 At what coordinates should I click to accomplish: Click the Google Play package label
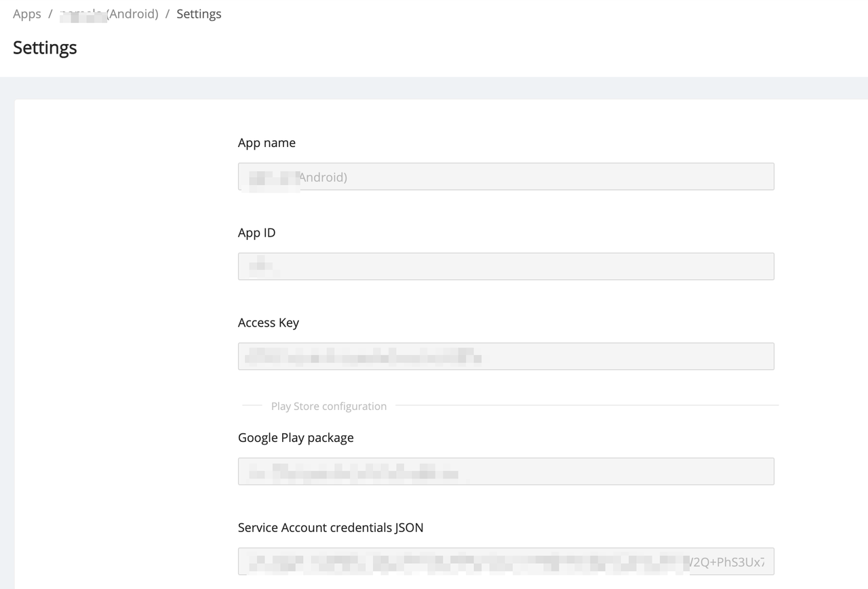coord(295,438)
